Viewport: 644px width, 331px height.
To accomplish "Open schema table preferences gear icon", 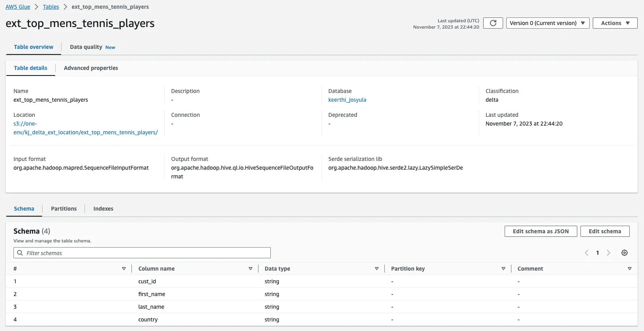I will click(x=625, y=253).
